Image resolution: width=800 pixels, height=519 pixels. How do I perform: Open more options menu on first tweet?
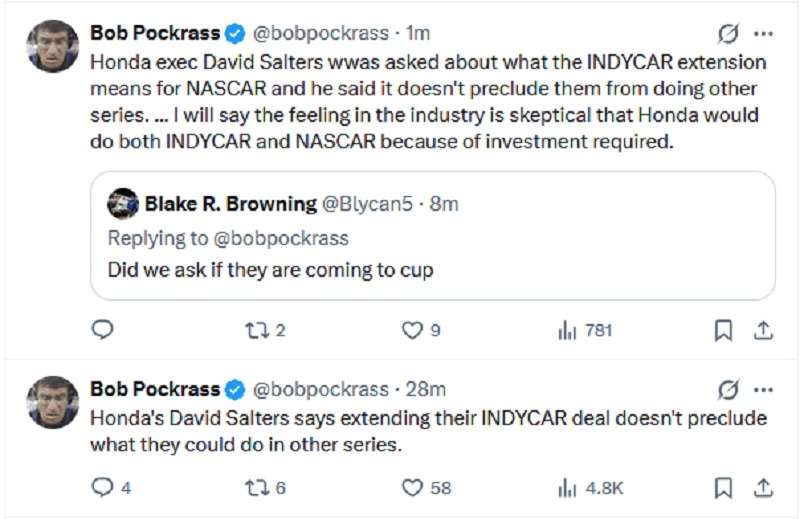pos(763,34)
